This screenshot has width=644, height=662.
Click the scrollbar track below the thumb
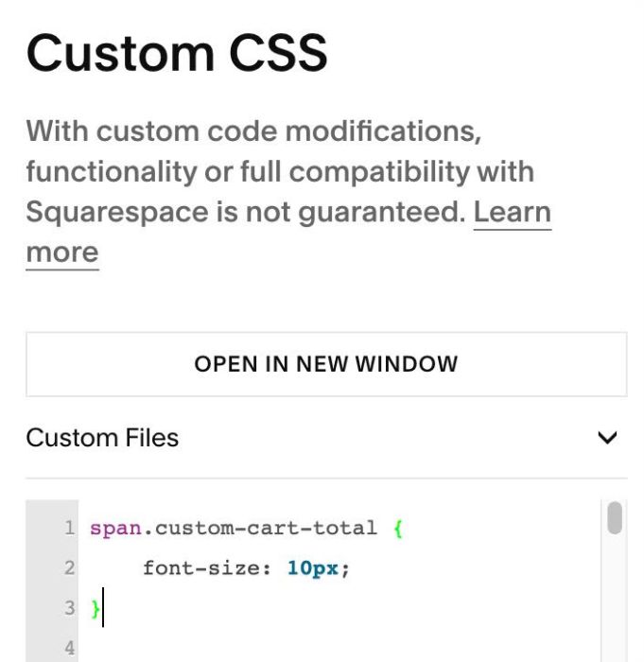coord(615,600)
